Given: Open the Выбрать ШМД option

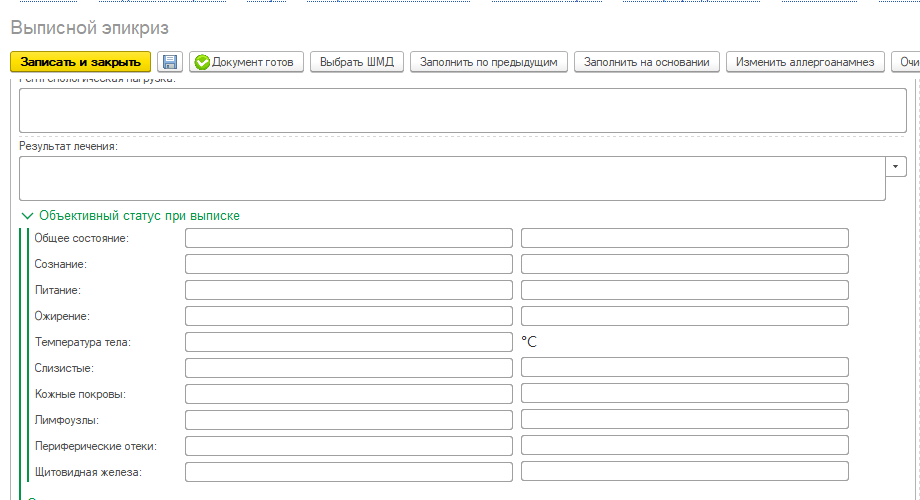Looking at the screenshot, I should (356, 62).
